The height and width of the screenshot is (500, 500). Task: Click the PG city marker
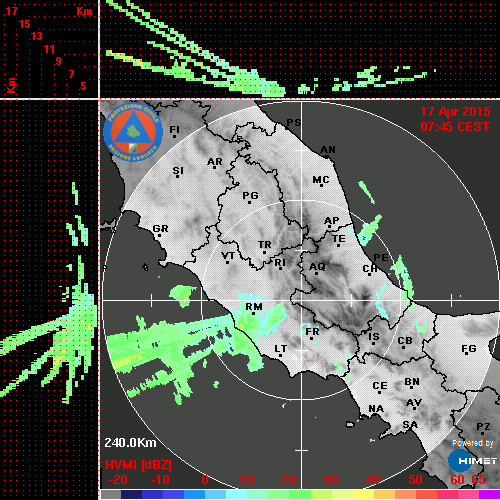click(249, 202)
